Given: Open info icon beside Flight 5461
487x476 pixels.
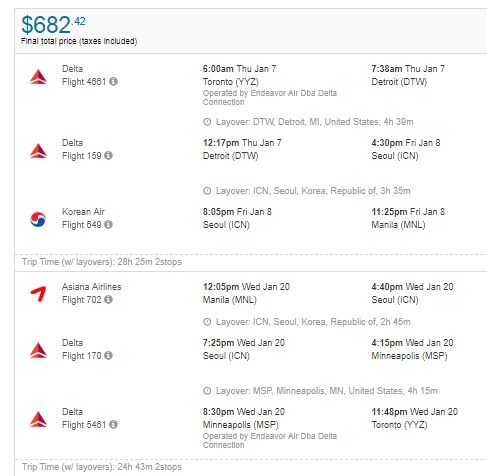Looking at the screenshot, I should 113,424.
